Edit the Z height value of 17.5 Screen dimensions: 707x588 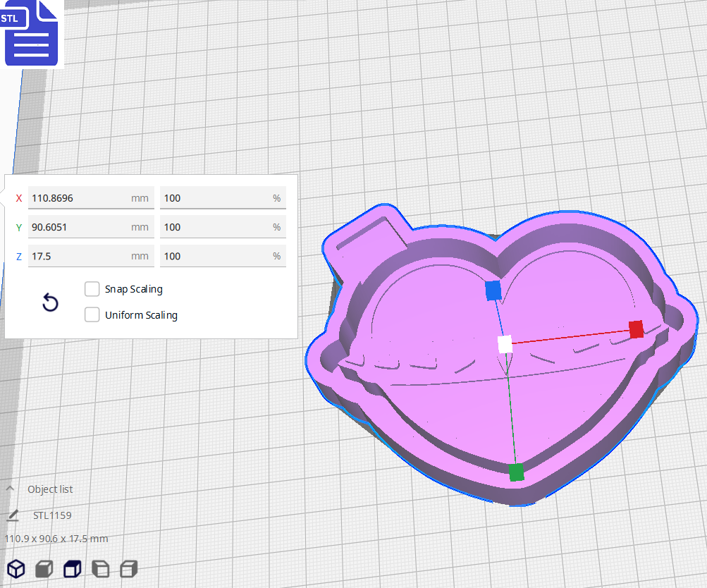[91, 256]
